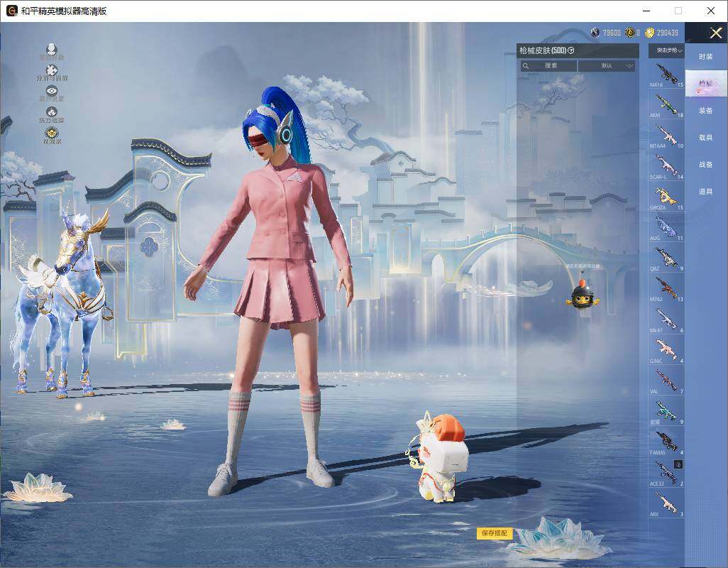Open the M762 skin entry

(666, 289)
